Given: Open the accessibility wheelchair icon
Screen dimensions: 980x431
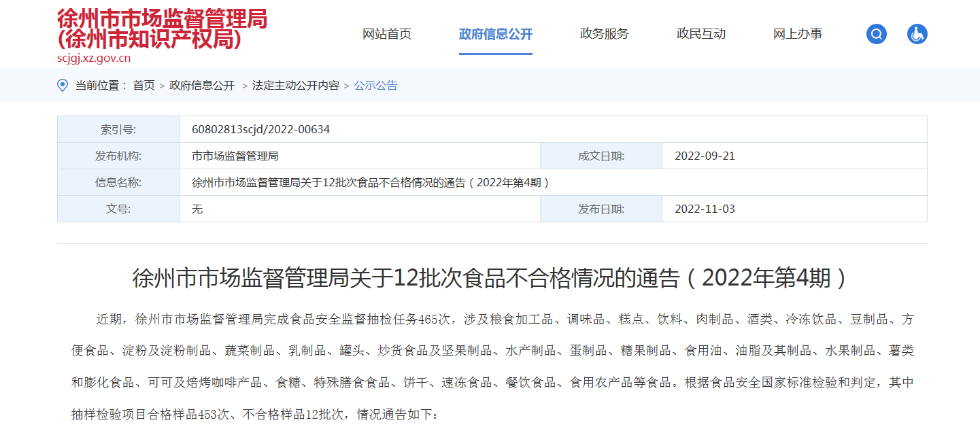Looking at the screenshot, I should (917, 34).
